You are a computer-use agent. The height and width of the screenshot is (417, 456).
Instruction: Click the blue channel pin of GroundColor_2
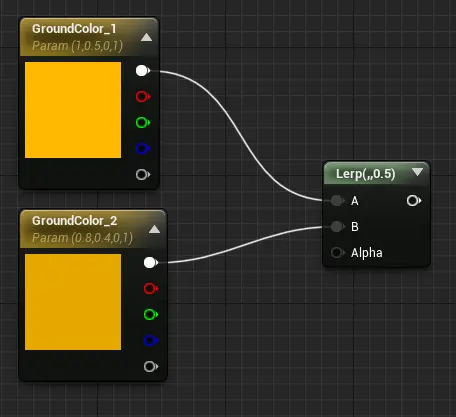[x=151, y=340]
